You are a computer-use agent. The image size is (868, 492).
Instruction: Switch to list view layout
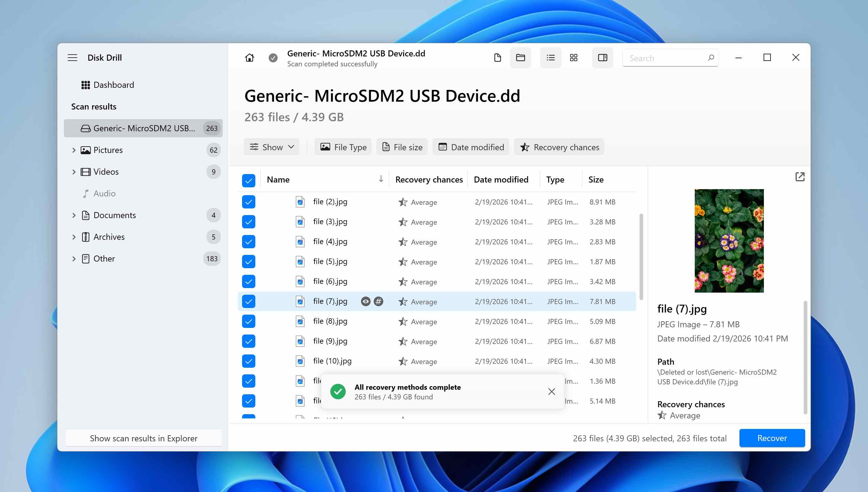[550, 58]
